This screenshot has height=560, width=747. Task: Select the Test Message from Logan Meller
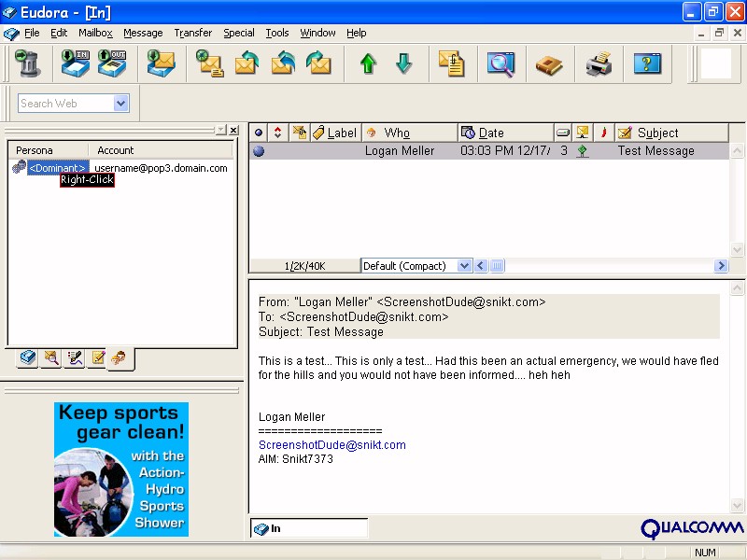click(489, 151)
